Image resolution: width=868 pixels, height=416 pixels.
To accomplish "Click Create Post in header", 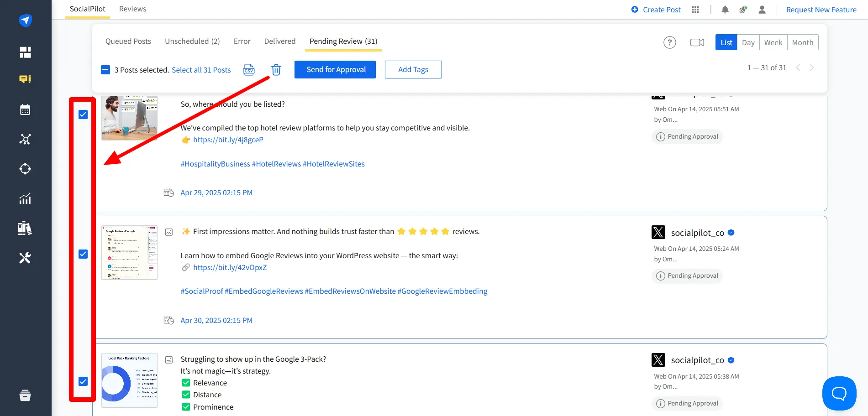I will click(656, 10).
